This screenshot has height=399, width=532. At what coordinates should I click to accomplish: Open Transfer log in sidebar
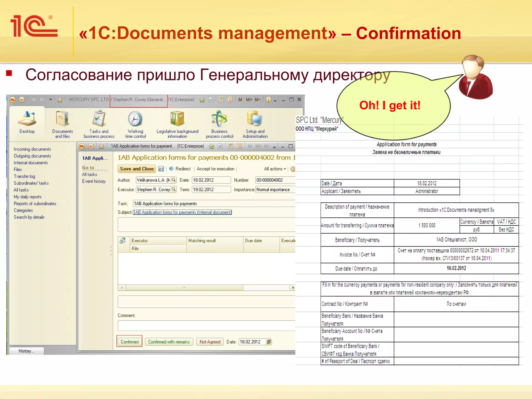[24, 176]
